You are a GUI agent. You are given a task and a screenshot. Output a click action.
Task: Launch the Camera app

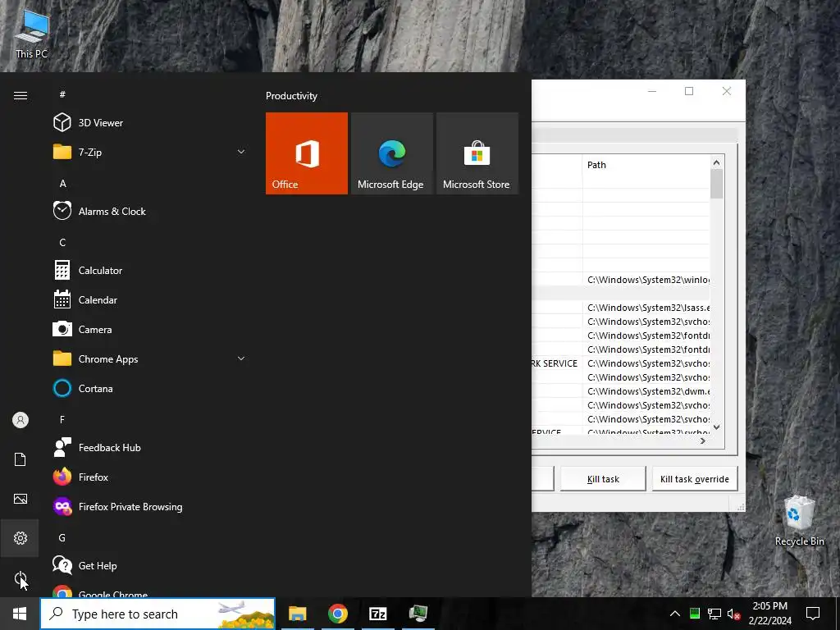coord(149,330)
